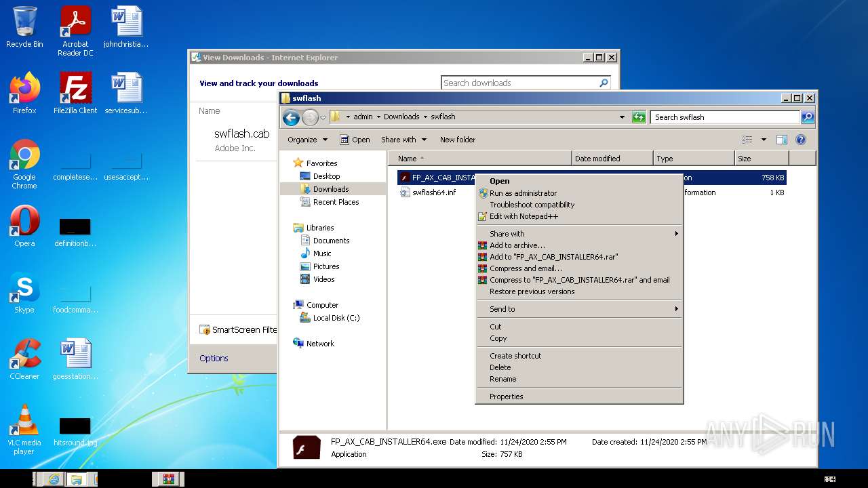Viewport: 868px width, 488px height.
Task: Expand Share with submenu in context menu
Action: (579, 234)
